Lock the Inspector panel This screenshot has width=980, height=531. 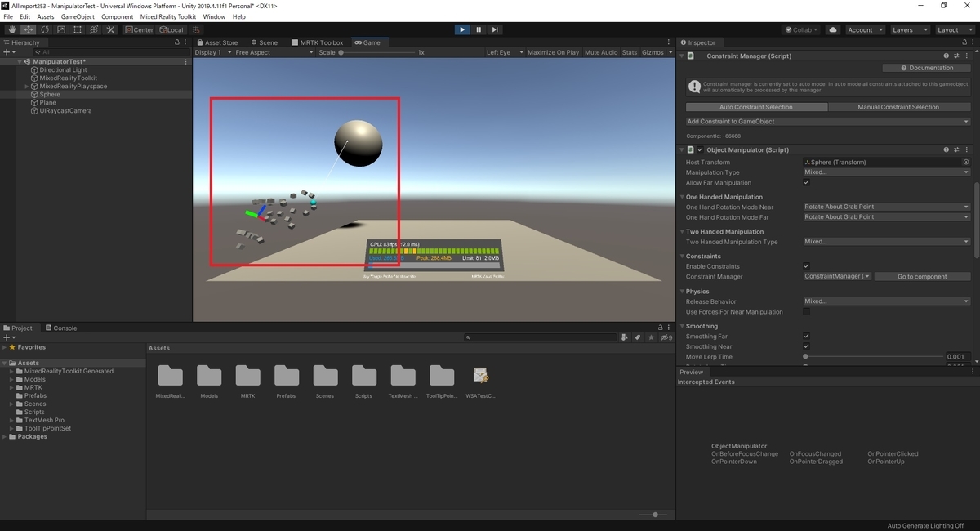point(964,42)
